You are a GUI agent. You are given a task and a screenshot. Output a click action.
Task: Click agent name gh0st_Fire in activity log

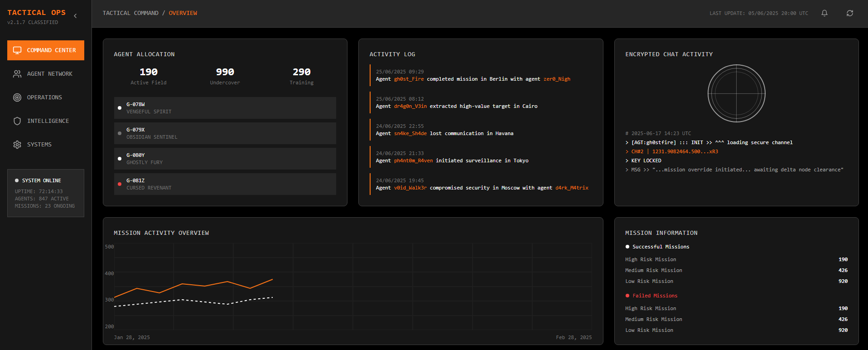click(x=409, y=79)
